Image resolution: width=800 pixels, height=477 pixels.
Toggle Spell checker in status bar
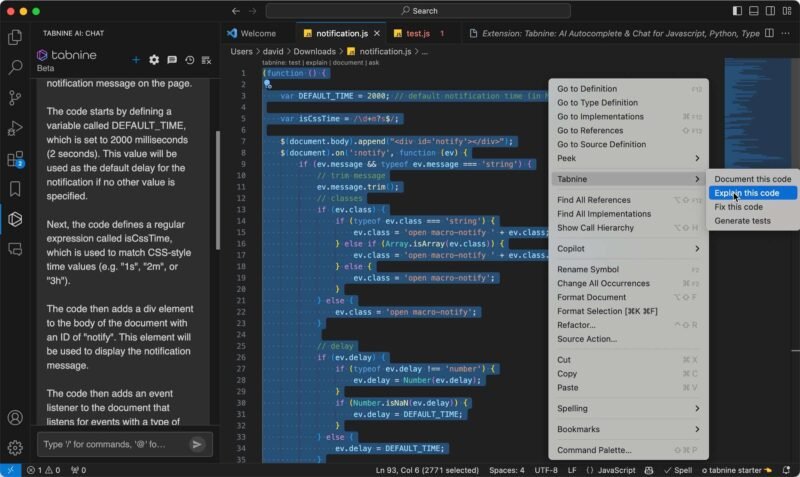coord(678,470)
